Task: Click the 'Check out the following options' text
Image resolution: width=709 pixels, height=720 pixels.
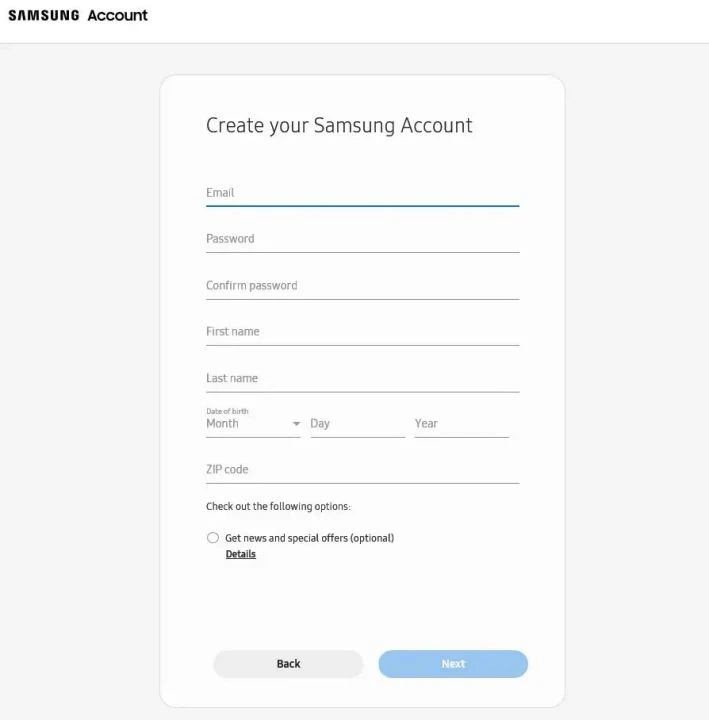Action: (x=278, y=507)
